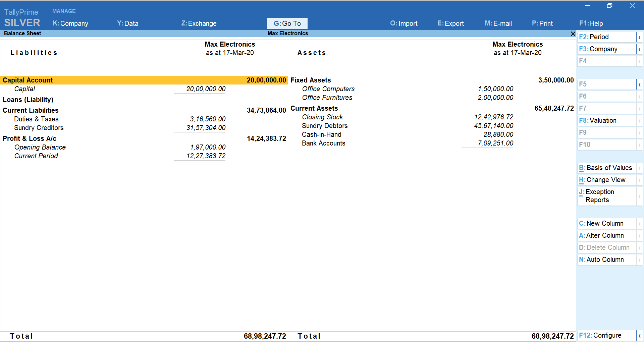Open the P: Print menu
The width and height of the screenshot is (644, 342).
(542, 23)
